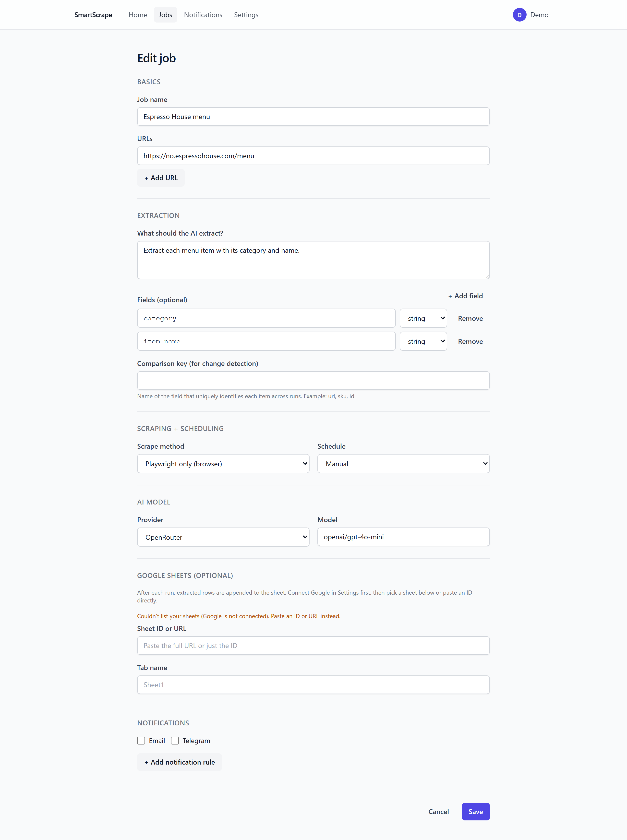Viewport: 627px width, 840px height.
Task: Open the Settings nav item
Action: pyautogui.click(x=246, y=15)
